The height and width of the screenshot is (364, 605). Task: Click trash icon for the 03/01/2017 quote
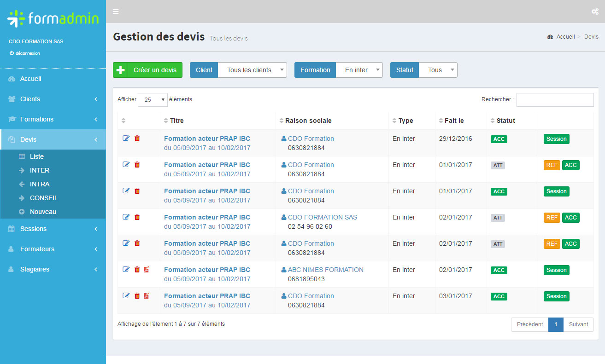[137, 296]
